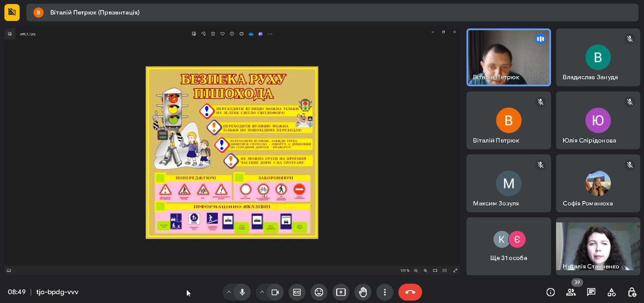The height and width of the screenshot is (303, 644).
Task: Open the chat with everyone panel
Action: click(x=591, y=292)
